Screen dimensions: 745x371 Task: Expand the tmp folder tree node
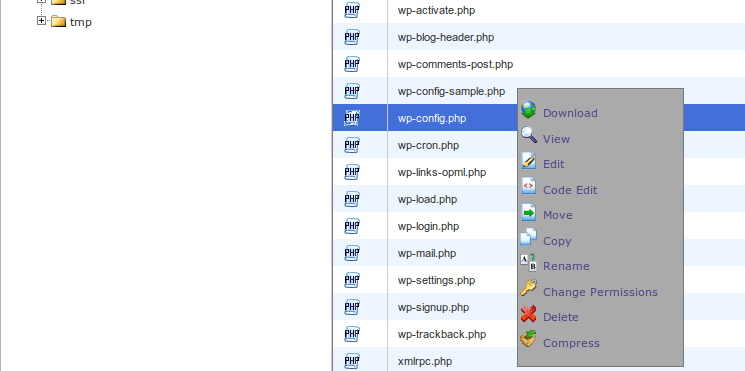click(x=41, y=21)
